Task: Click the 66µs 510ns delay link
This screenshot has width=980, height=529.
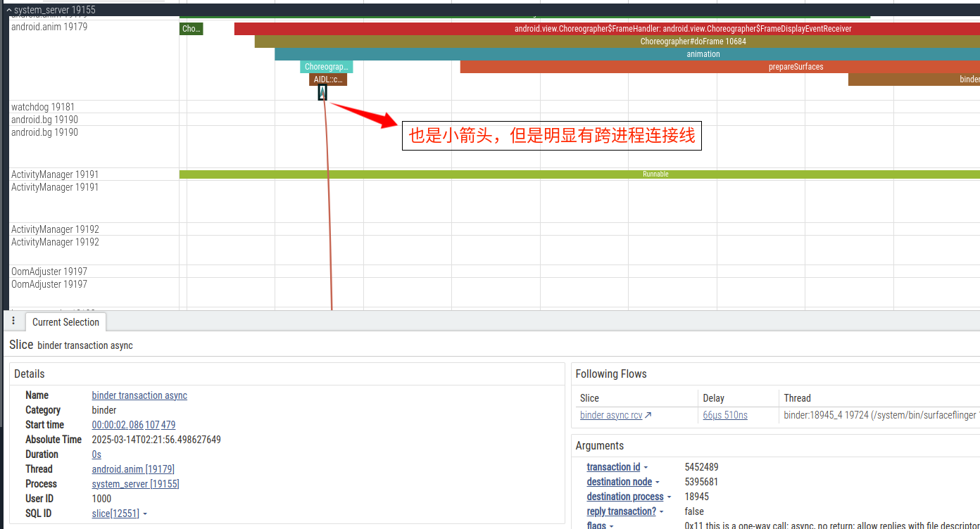Action: [x=725, y=415]
